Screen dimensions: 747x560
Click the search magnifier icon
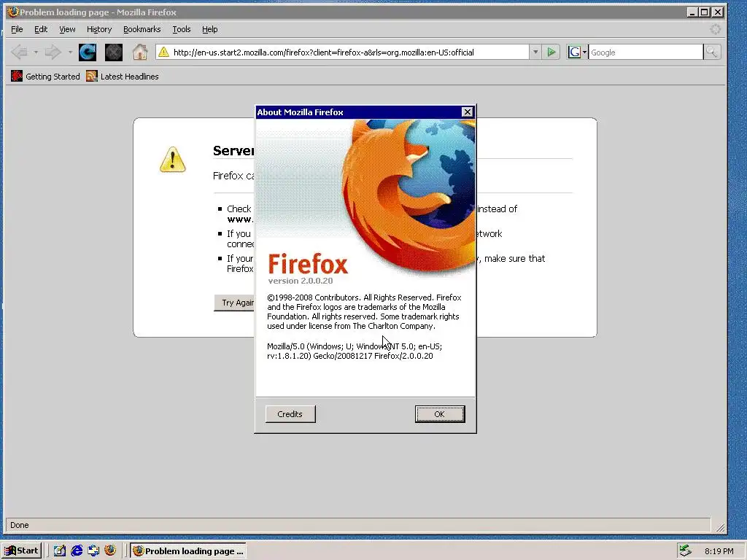coord(712,52)
